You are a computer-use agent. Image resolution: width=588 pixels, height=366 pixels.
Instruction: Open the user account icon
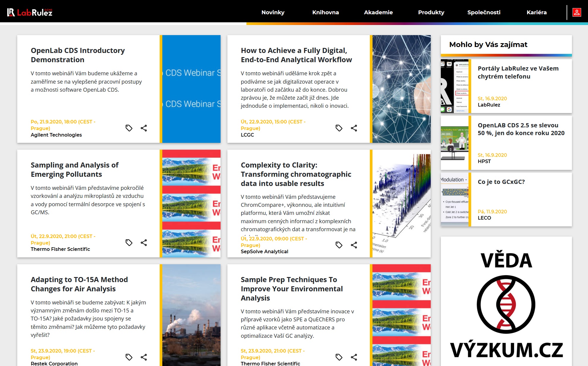[x=577, y=12]
